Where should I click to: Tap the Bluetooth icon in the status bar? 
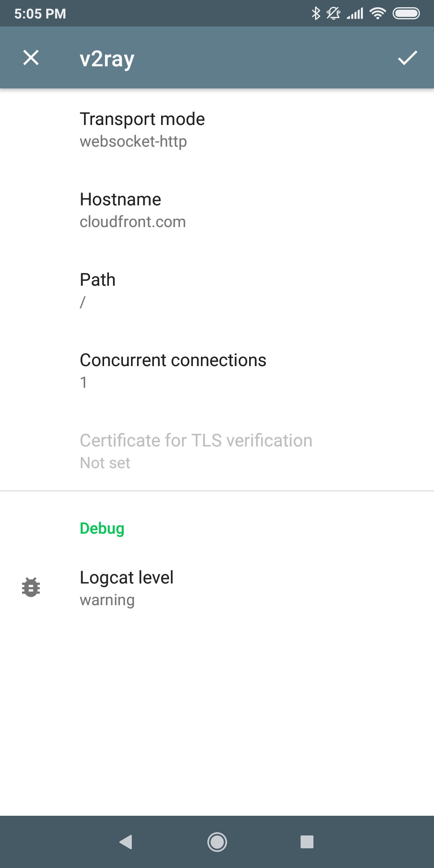point(316,13)
